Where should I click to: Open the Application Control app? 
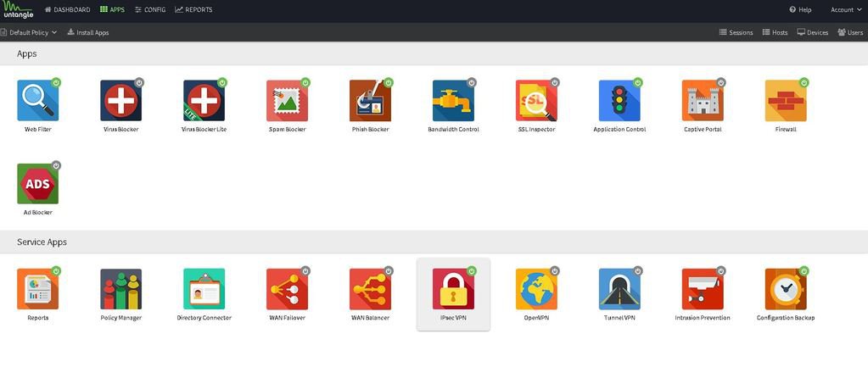(x=619, y=101)
